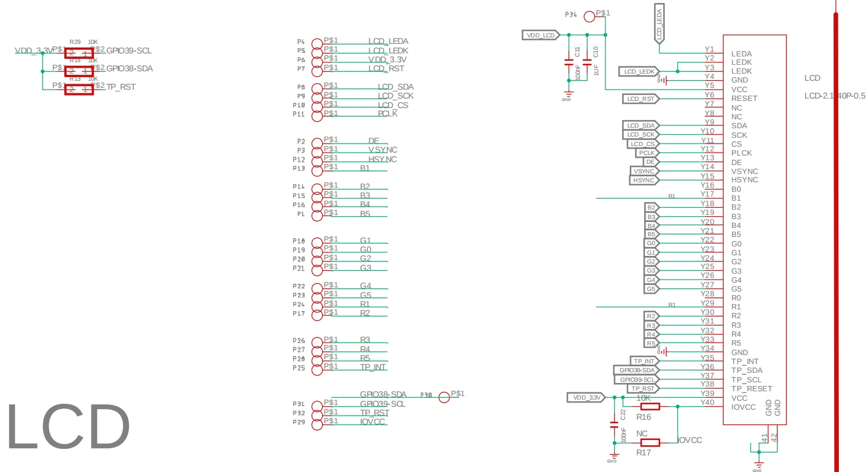Click test point P2 circle
Viewport: 868px width, 472px height.
click(x=318, y=142)
